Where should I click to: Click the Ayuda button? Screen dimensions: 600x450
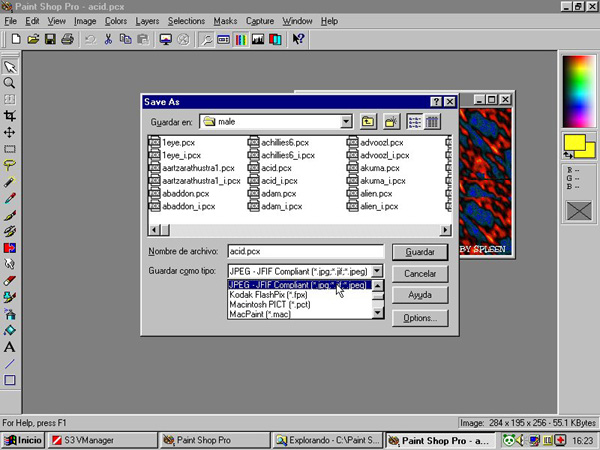coord(420,295)
